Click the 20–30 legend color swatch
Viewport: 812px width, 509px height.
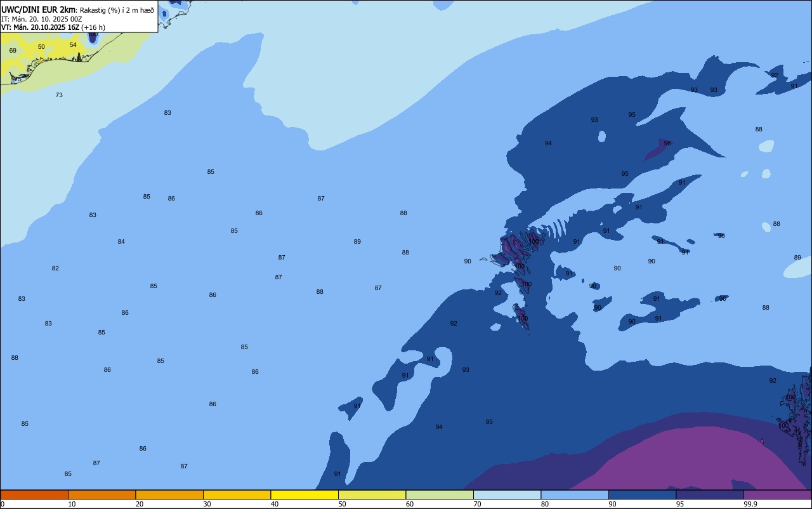pyautogui.click(x=169, y=494)
